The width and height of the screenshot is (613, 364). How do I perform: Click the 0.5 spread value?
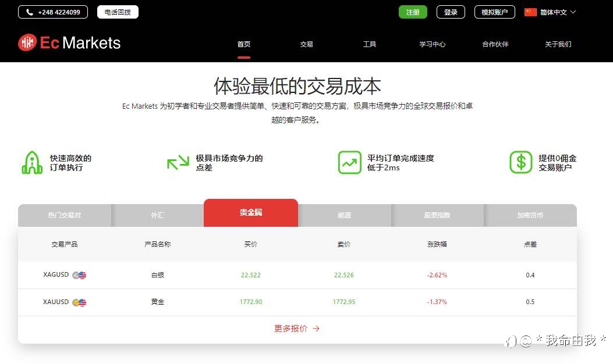530,302
